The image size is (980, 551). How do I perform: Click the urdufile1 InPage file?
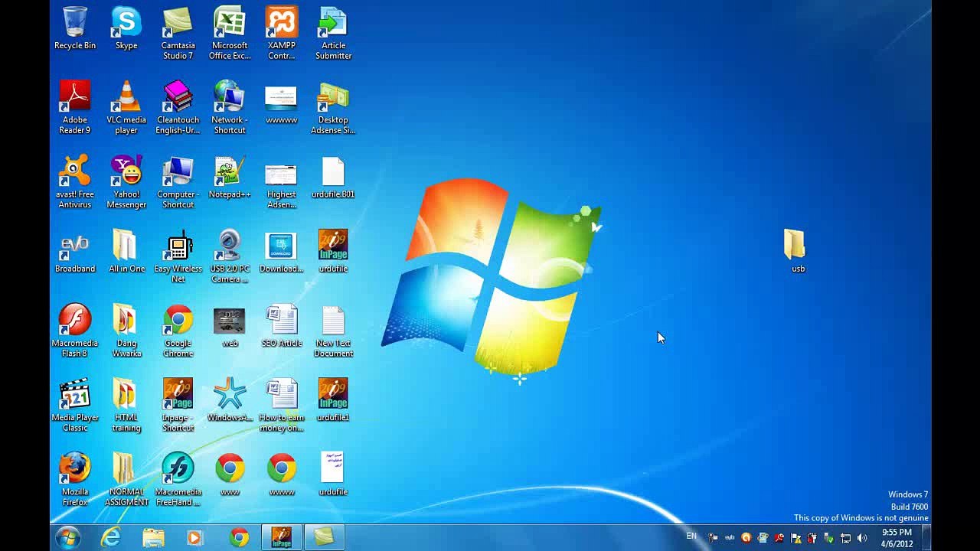coord(333,400)
